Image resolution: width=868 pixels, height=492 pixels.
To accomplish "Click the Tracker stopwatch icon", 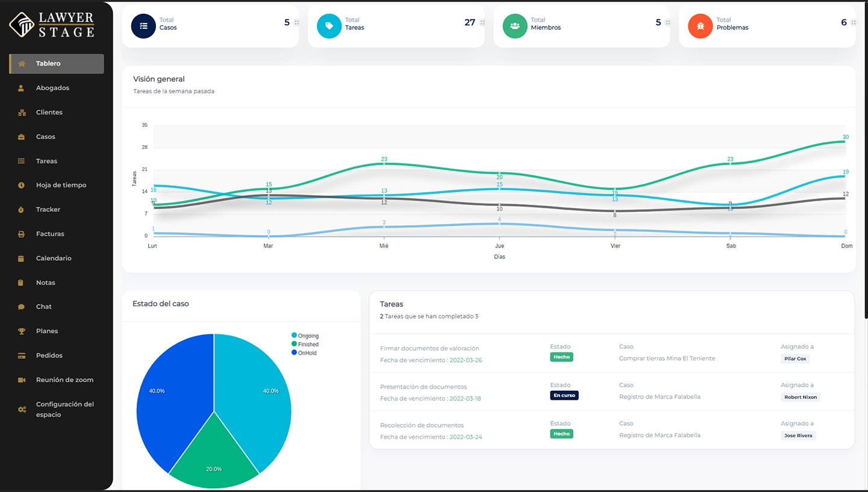I will (x=22, y=210).
